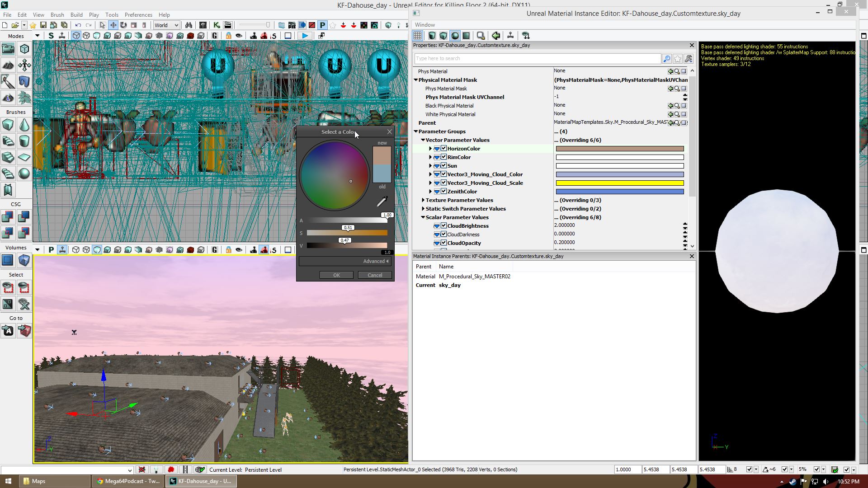
Task: Open the Brush menu
Action: (x=57, y=15)
